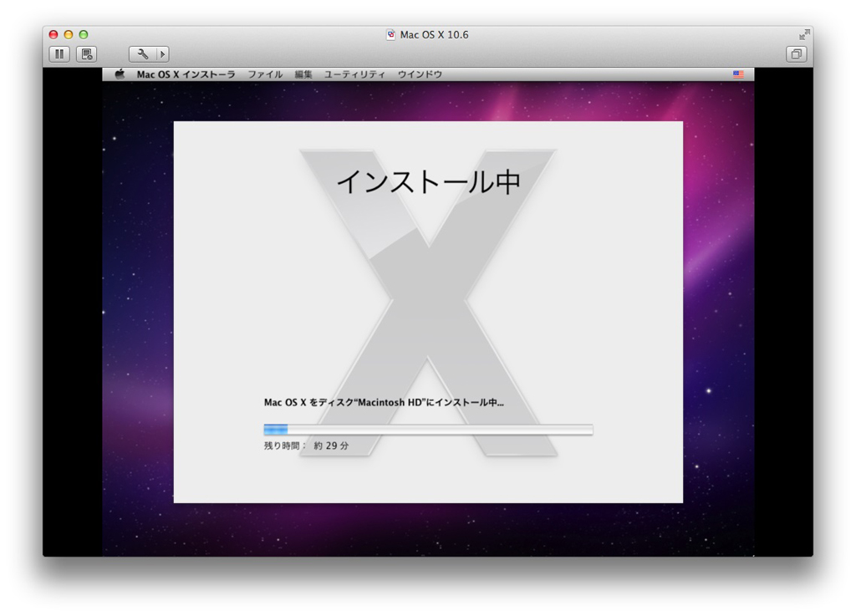
Task: Take a snapshot of the virtual machine
Action: point(87,54)
